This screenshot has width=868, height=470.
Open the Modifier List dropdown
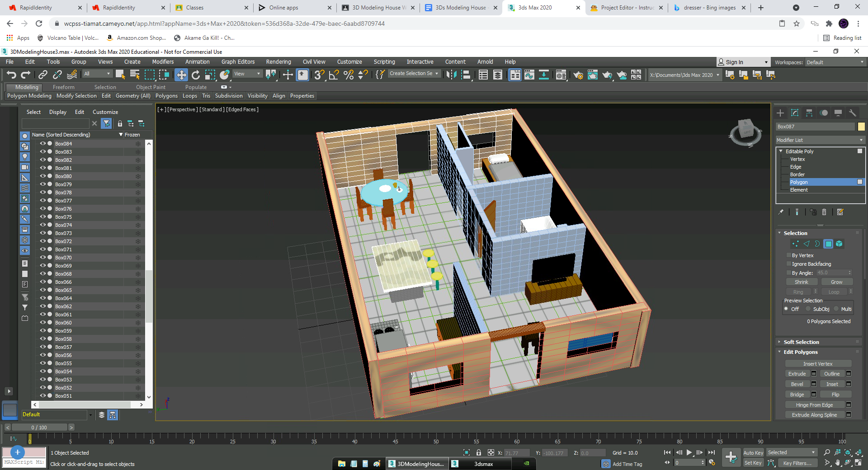(x=820, y=140)
